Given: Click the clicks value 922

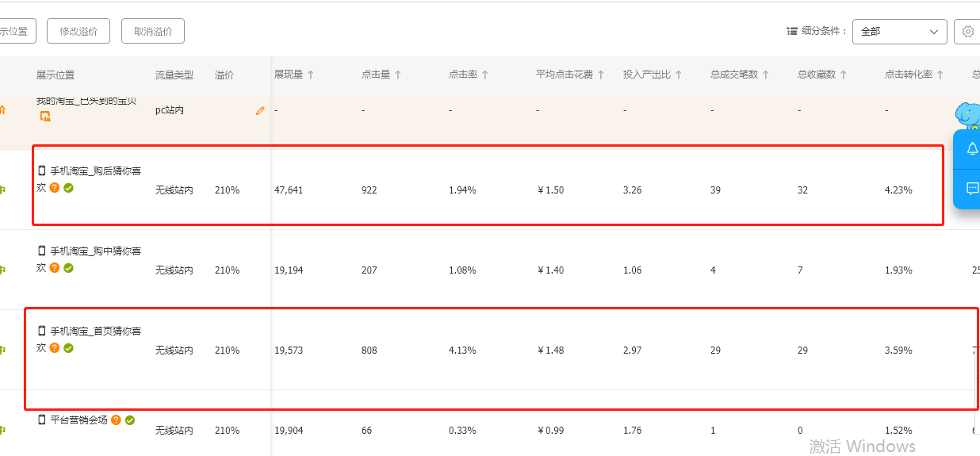Looking at the screenshot, I should pos(369,190).
